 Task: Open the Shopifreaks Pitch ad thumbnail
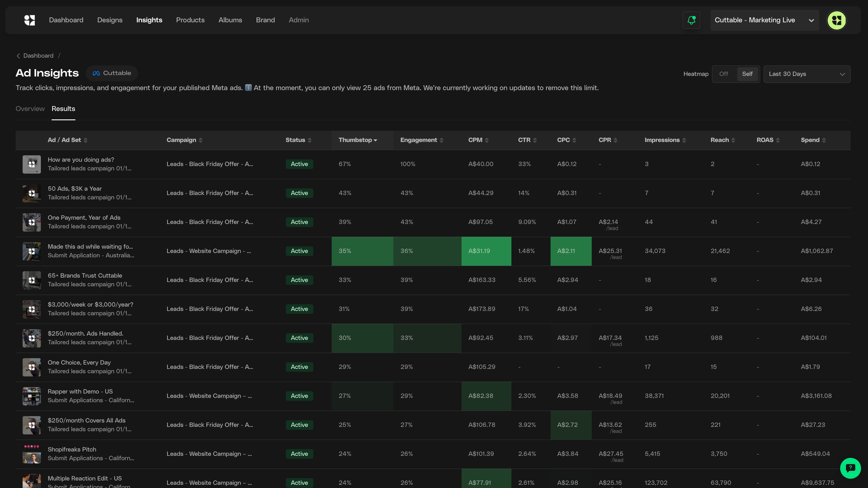(x=32, y=454)
